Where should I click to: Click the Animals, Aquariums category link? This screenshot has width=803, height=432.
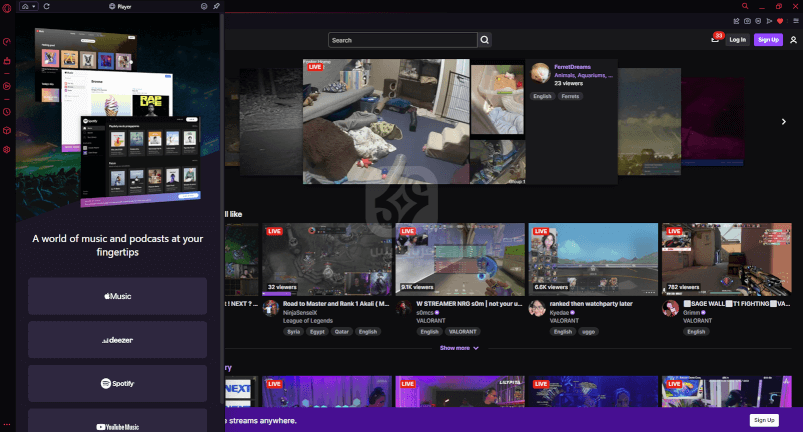click(583, 75)
